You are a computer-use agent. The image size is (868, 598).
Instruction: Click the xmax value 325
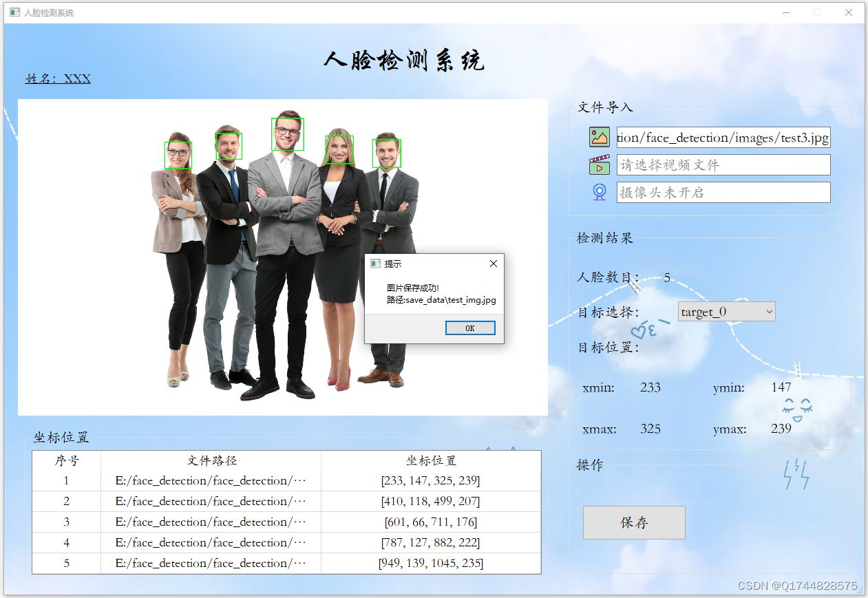click(x=650, y=429)
